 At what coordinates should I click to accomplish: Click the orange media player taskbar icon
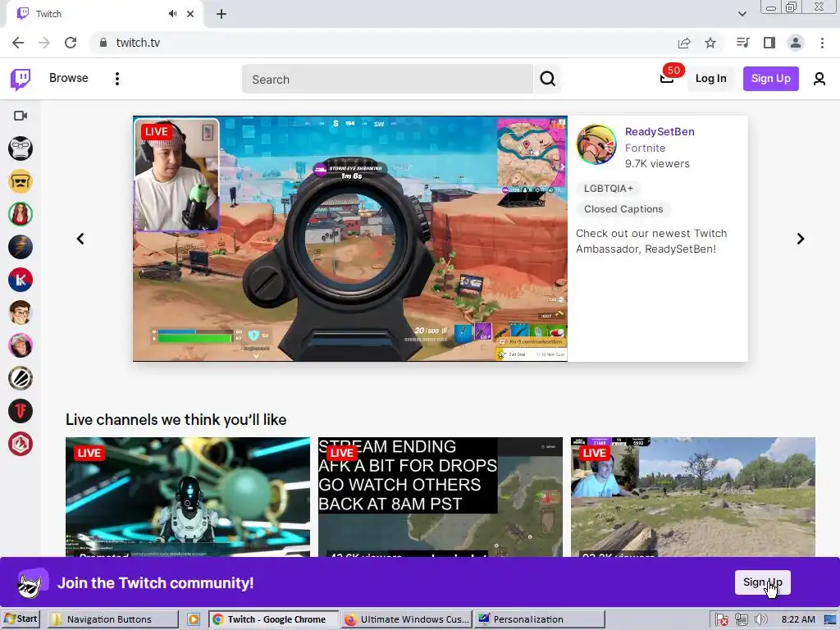193,619
